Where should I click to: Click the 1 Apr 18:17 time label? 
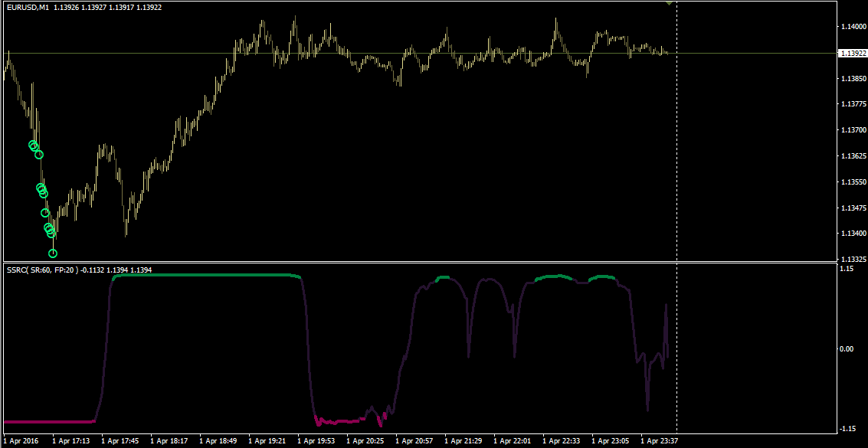tap(169, 441)
